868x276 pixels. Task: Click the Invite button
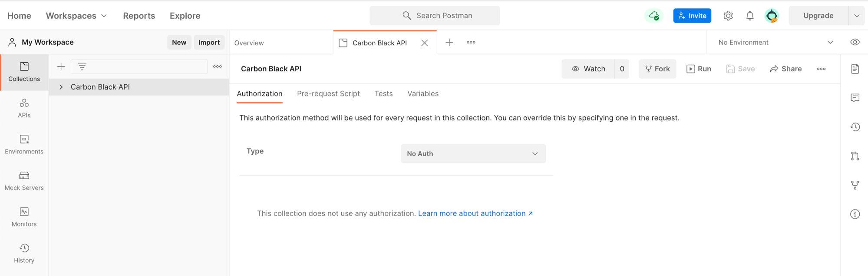(x=692, y=16)
